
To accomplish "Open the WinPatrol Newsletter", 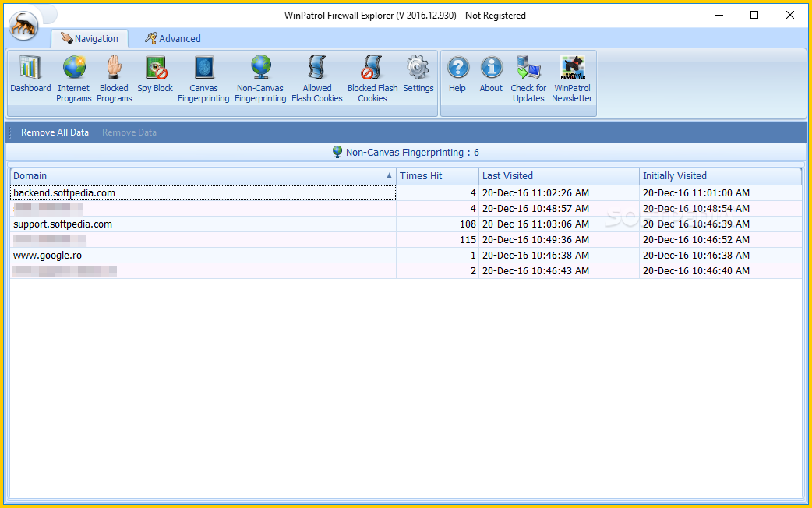I will pos(572,79).
